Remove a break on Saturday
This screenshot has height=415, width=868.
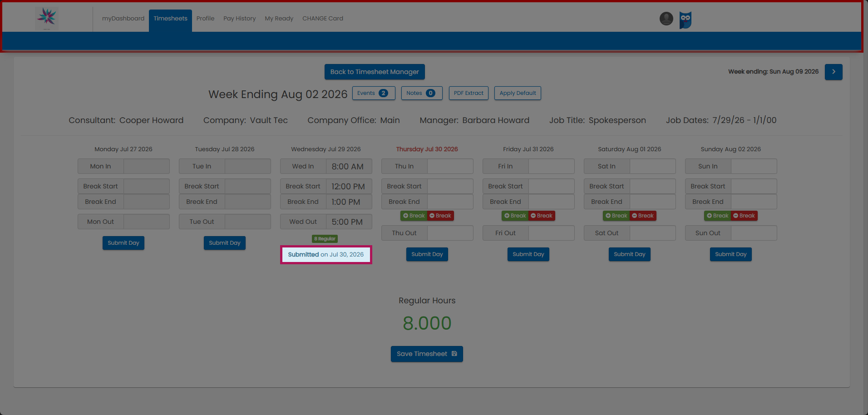(x=643, y=216)
